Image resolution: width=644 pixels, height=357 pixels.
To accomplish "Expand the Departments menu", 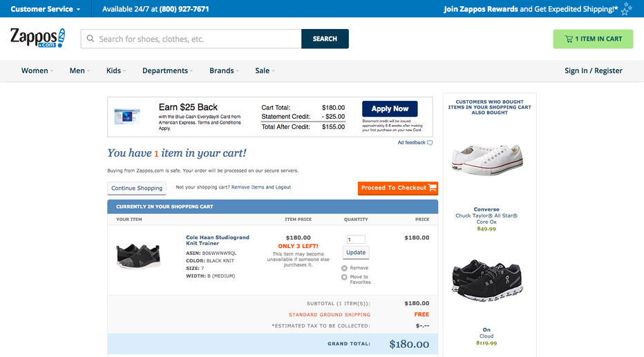I will click(168, 70).
